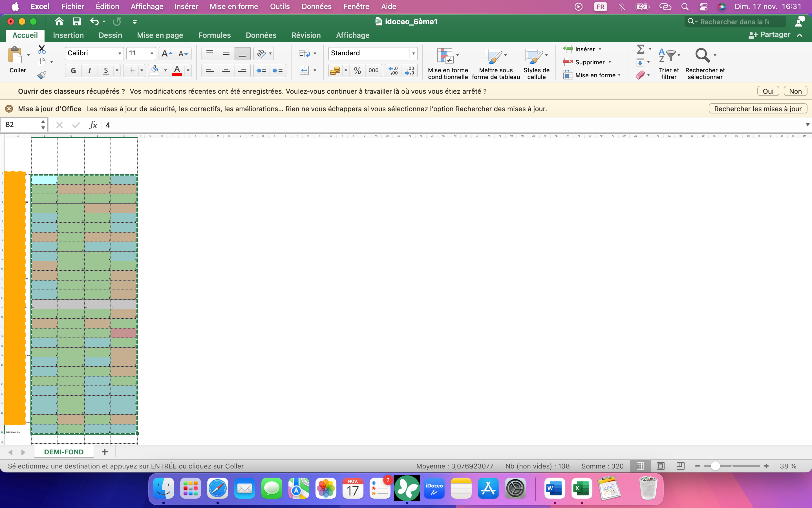Open the Standard number format dropdown
This screenshot has height=508, width=812.
coord(413,53)
